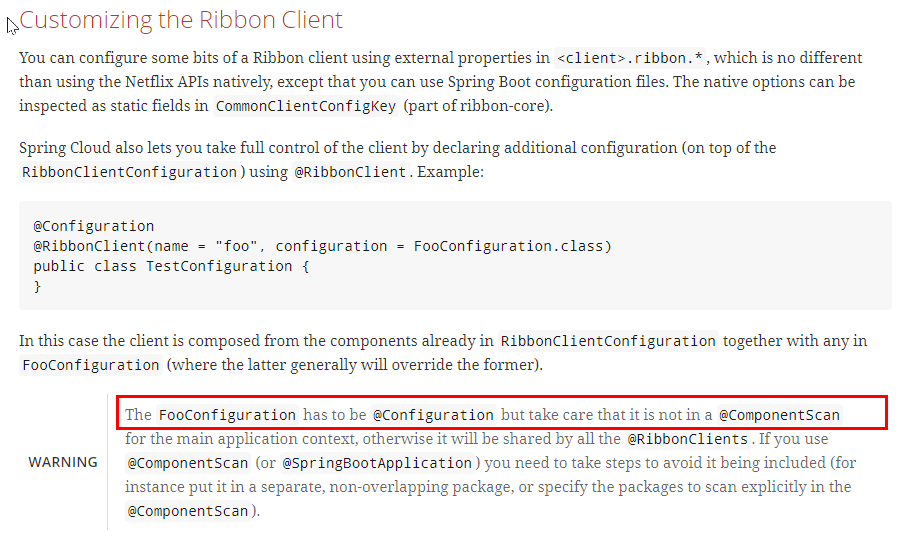Click '@RibbonClient(name = "foo"' code line
The height and width of the screenshot is (548, 910).
tap(322, 246)
